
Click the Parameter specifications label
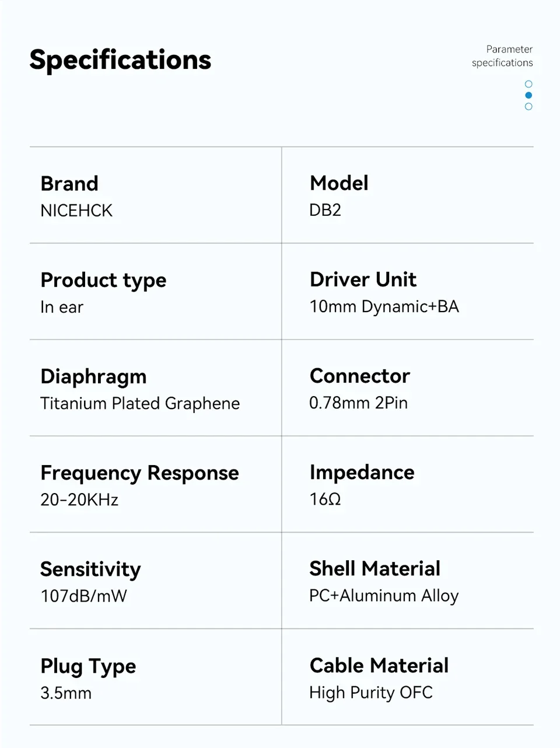(502, 56)
